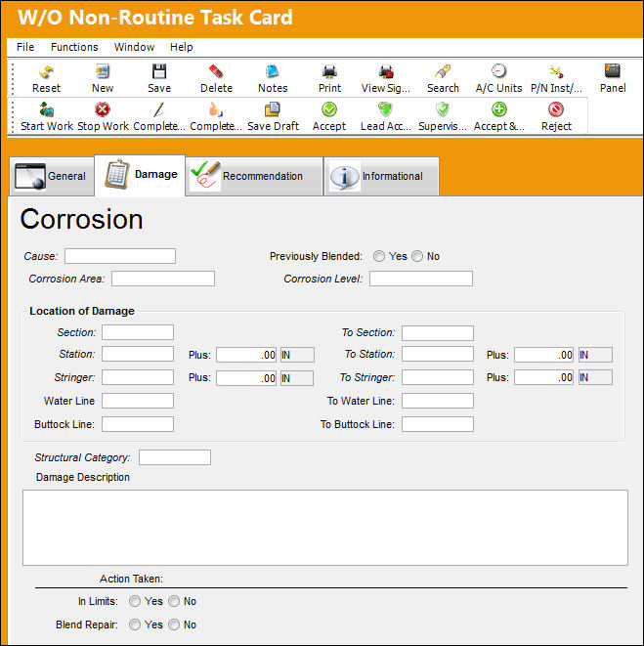The width and height of the screenshot is (644, 646).
Task: Click the Delete eraser icon
Action: 216,71
